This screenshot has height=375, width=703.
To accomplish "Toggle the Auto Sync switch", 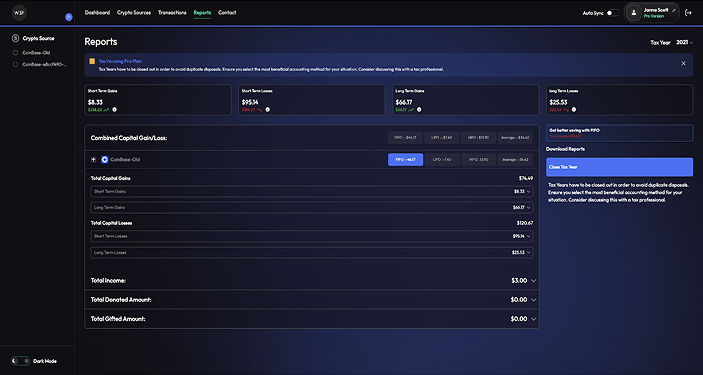I will (x=612, y=13).
